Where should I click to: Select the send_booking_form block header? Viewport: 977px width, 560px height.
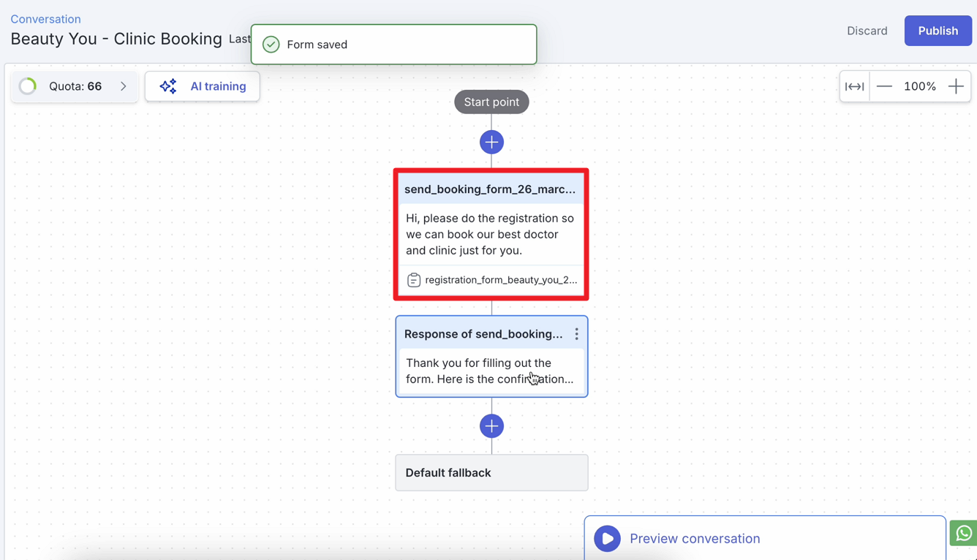point(490,189)
